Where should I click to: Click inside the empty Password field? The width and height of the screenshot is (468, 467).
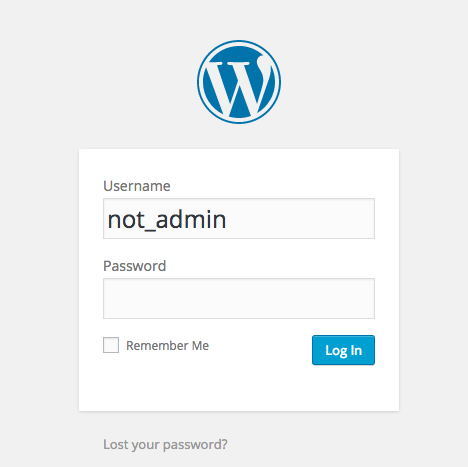click(x=239, y=299)
